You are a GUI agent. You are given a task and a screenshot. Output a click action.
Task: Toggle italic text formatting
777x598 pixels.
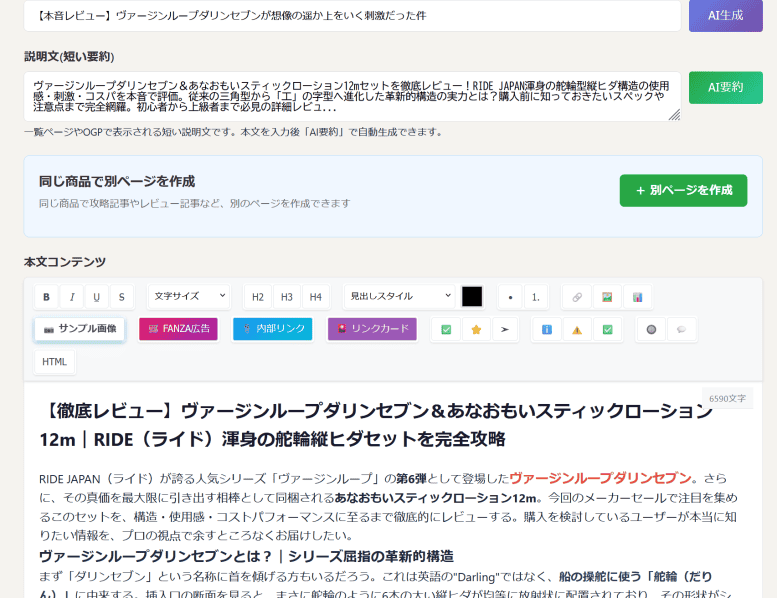coord(72,297)
